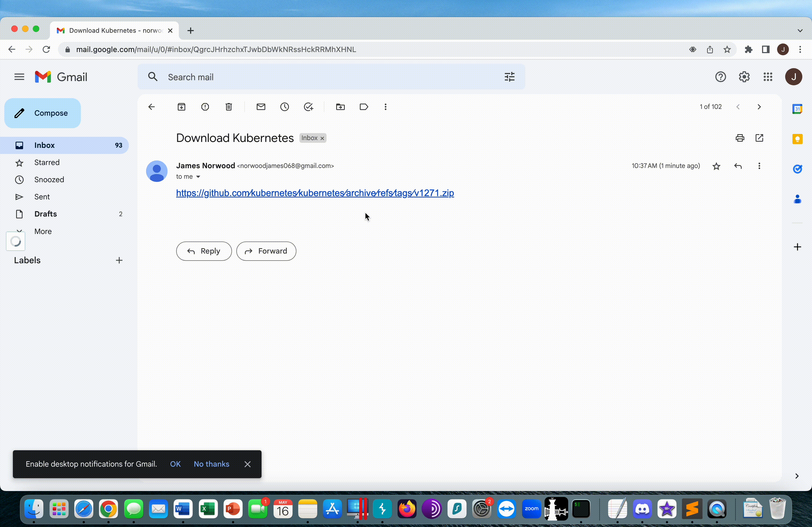
Task: Snooze the email
Action: (x=285, y=107)
